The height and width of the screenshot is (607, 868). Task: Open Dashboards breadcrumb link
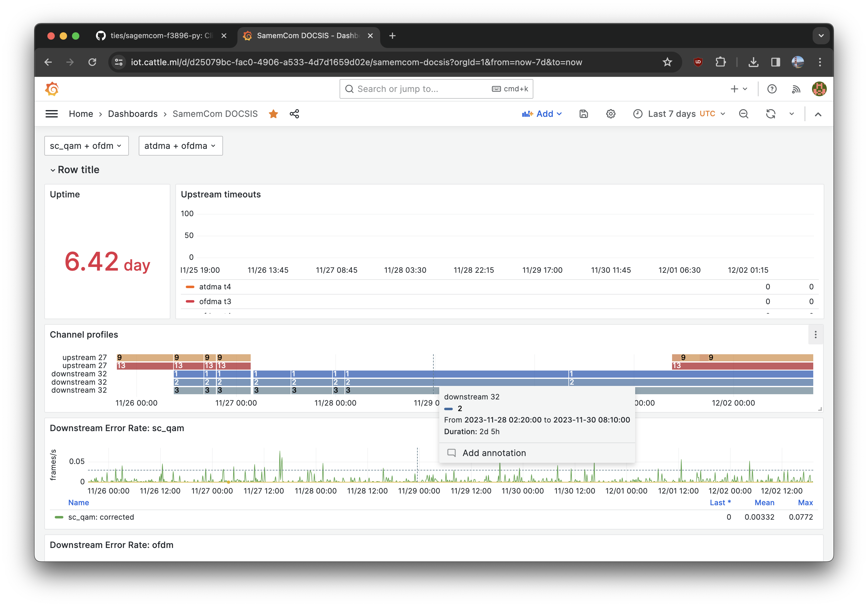pyautogui.click(x=133, y=114)
